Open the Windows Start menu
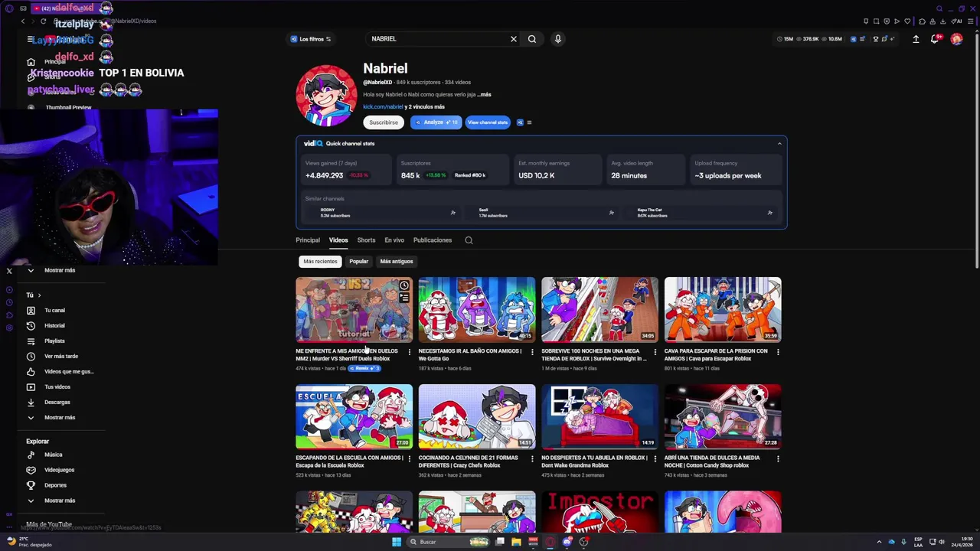 pyautogui.click(x=397, y=542)
